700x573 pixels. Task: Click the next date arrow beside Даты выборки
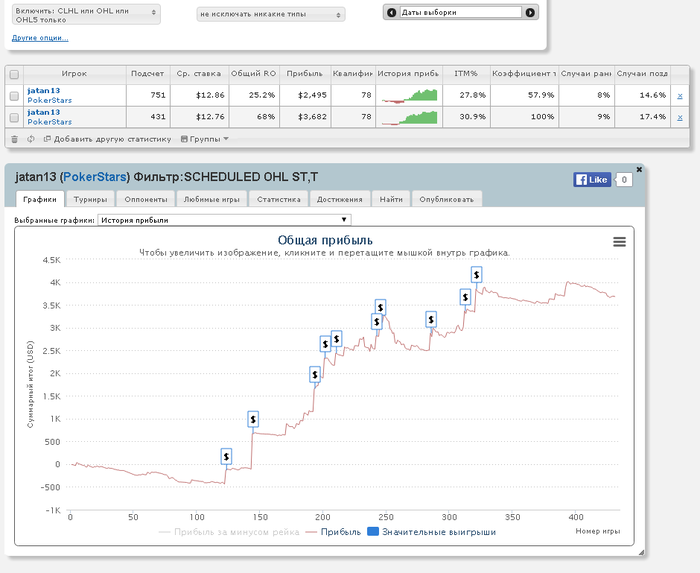tap(531, 13)
